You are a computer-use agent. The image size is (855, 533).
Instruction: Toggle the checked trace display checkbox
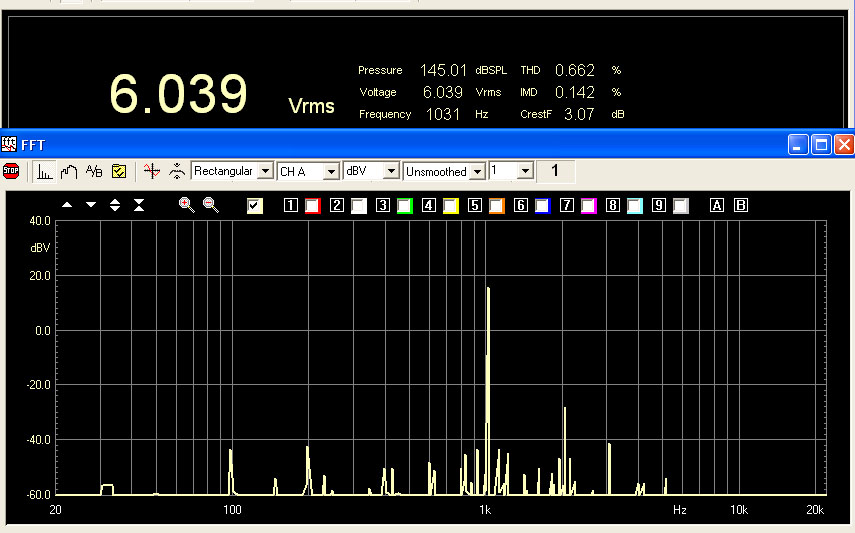tap(255, 206)
